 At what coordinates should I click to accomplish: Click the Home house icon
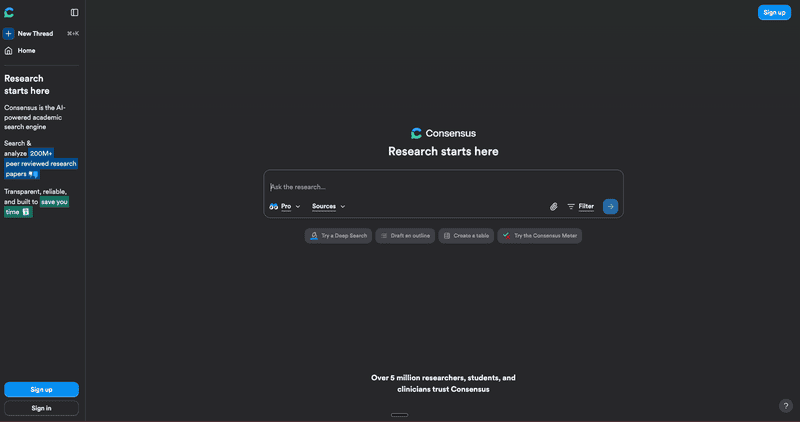[x=8, y=51]
